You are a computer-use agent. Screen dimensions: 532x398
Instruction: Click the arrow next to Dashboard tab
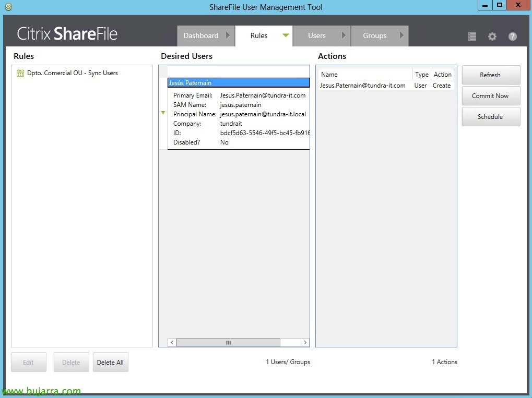tap(228, 35)
